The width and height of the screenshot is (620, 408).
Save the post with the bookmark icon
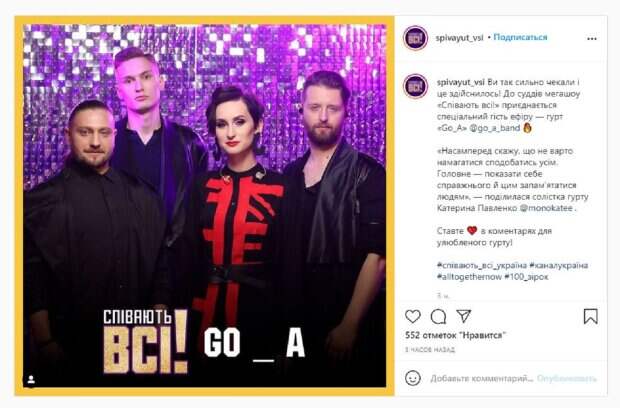click(591, 316)
